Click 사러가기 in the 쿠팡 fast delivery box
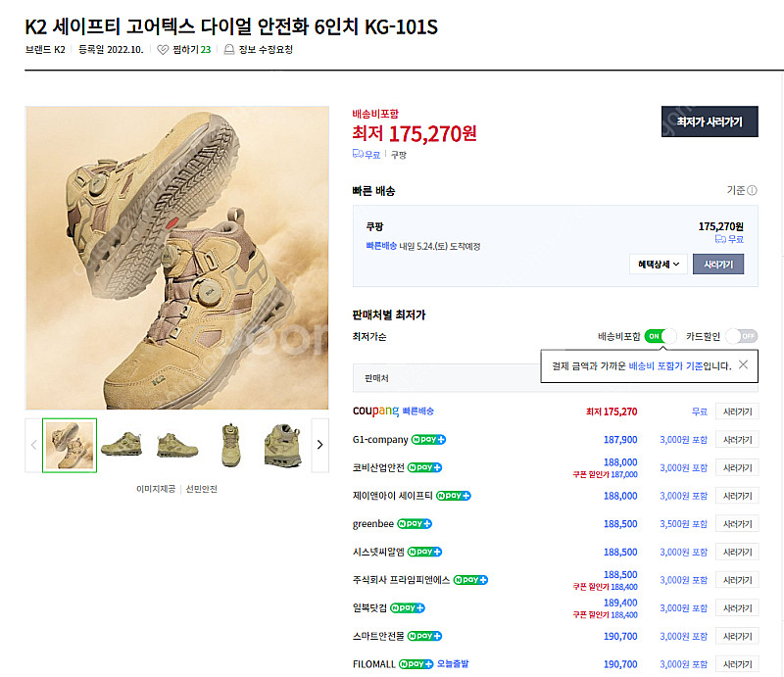This screenshot has height=677, width=784. point(718,264)
